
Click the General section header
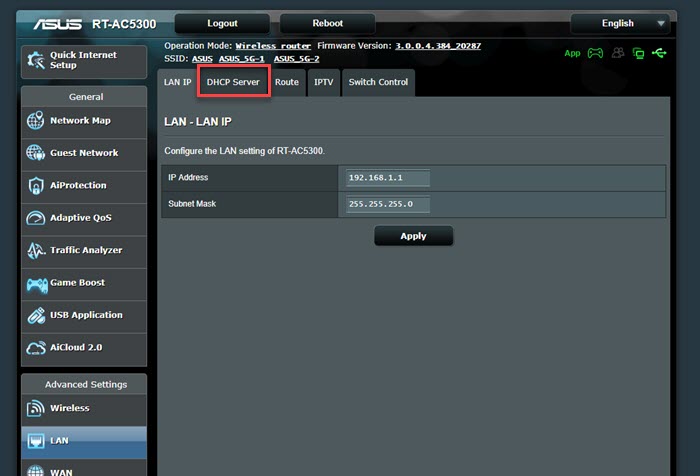pyautogui.click(x=86, y=97)
